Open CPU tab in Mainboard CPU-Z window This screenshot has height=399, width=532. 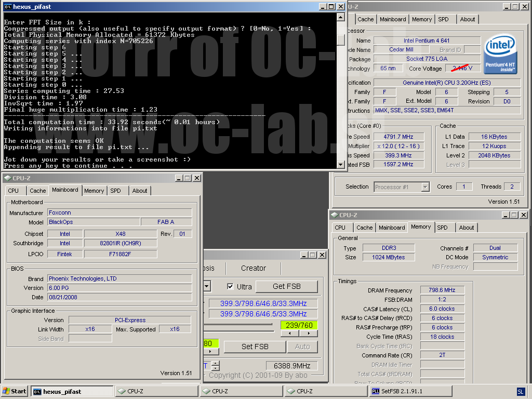tap(13, 191)
